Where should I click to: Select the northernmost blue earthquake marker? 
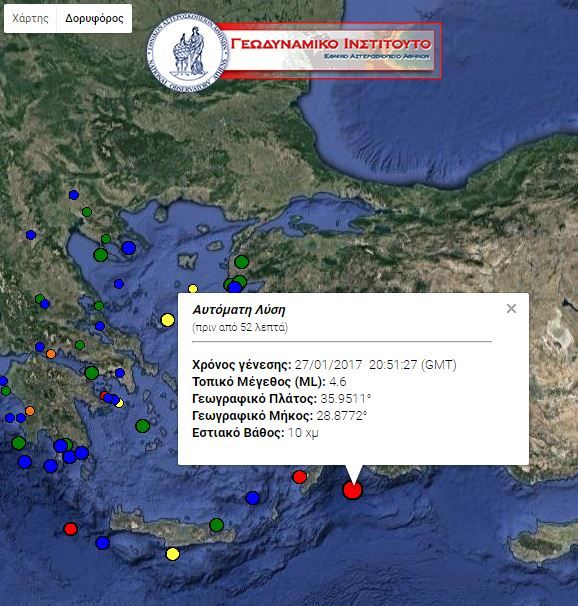(74, 195)
